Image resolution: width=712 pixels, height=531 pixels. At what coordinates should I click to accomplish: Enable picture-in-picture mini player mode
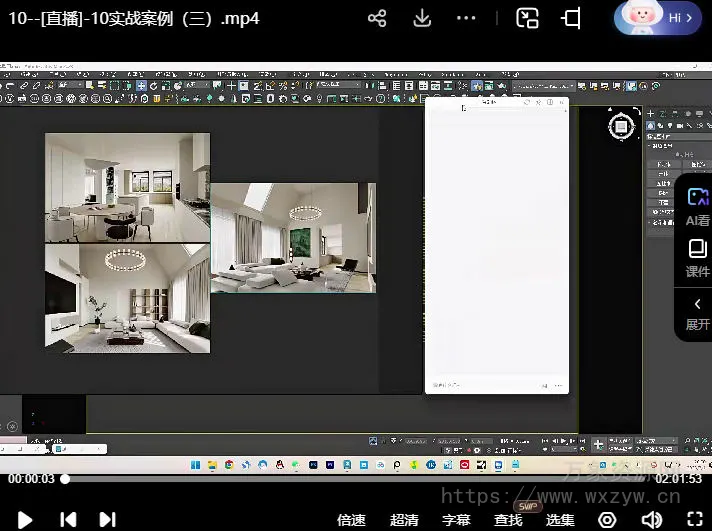(x=527, y=19)
